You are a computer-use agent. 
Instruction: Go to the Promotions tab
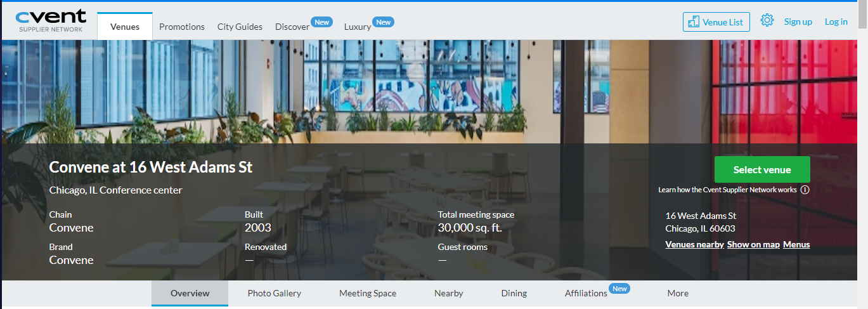182,27
